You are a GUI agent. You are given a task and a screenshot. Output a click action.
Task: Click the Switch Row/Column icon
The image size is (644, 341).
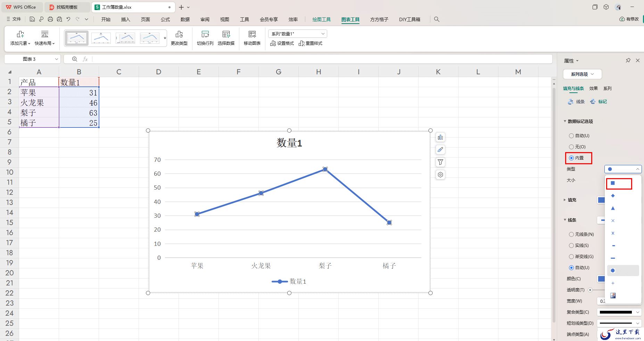(x=205, y=34)
